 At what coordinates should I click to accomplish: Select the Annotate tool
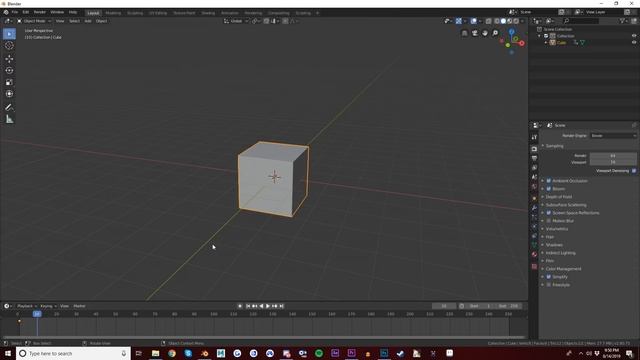(x=9, y=107)
